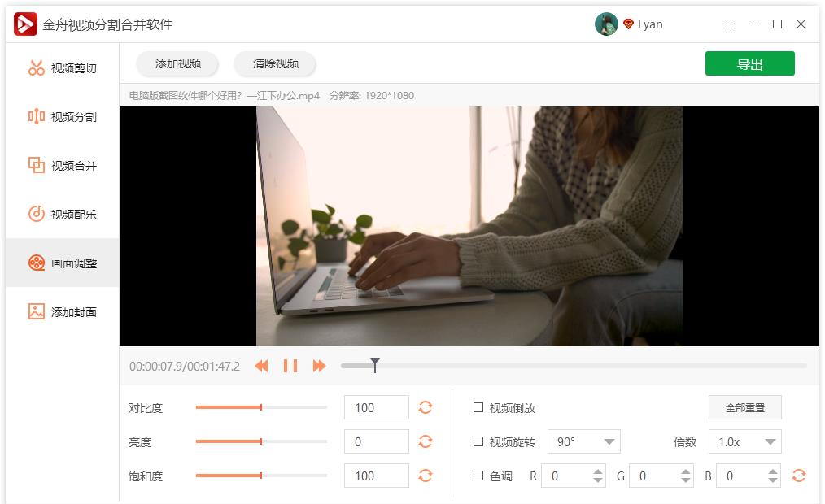
Task: Reset 饱和度 using the circular arrow icon
Action: [426, 476]
